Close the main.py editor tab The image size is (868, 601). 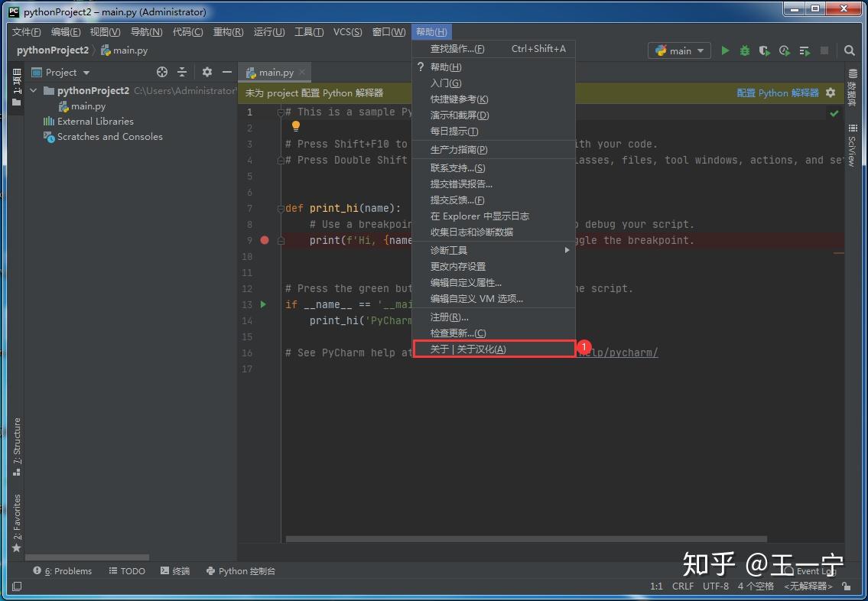pos(302,72)
